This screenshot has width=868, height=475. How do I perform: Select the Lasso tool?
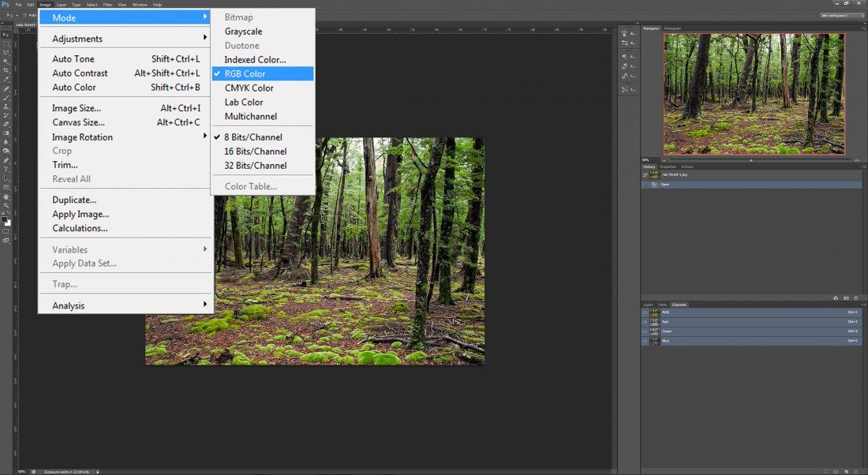pyautogui.click(x=6, y=52)
